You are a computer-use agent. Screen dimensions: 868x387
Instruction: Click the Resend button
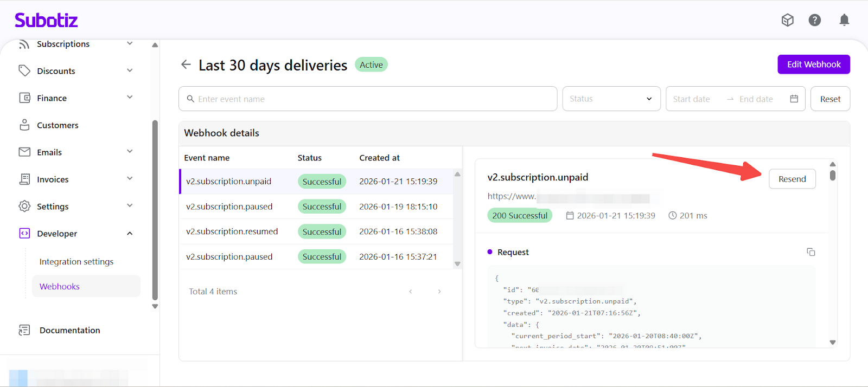(792, 179)
